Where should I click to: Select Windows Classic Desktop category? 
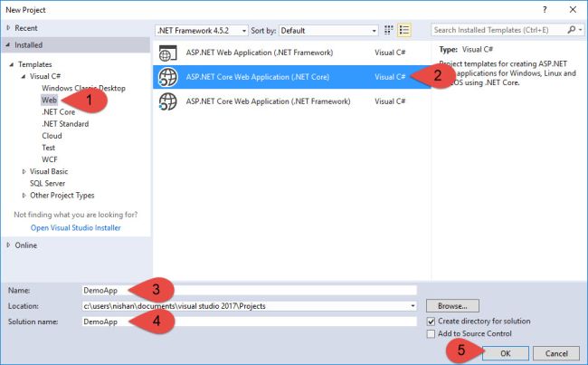pos(83,88)
